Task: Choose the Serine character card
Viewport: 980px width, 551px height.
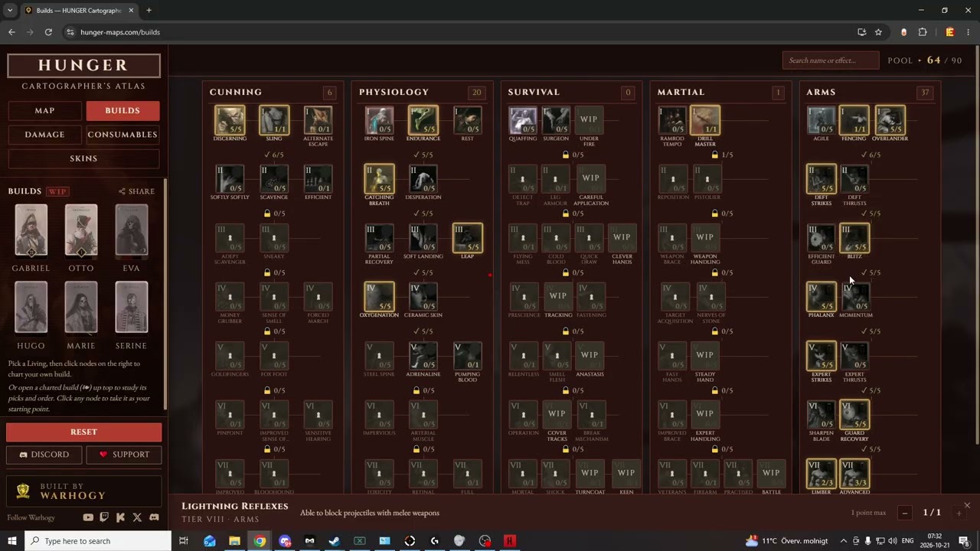Action: click(x=131, y=308)
